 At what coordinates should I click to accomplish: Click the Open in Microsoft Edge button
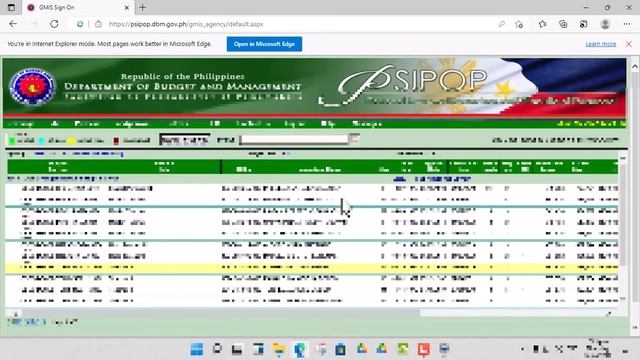click(264, 44)
